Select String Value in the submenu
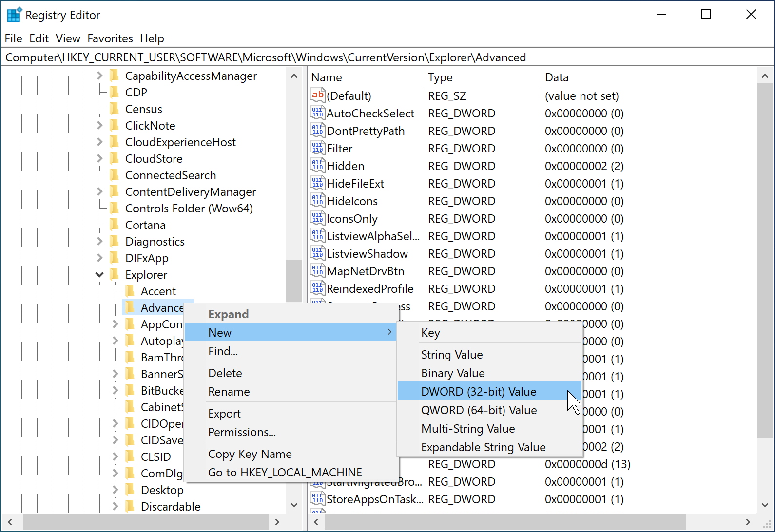The width and height of the screenshot is (775, 532). pyautogui.click(x=489, y=354)
